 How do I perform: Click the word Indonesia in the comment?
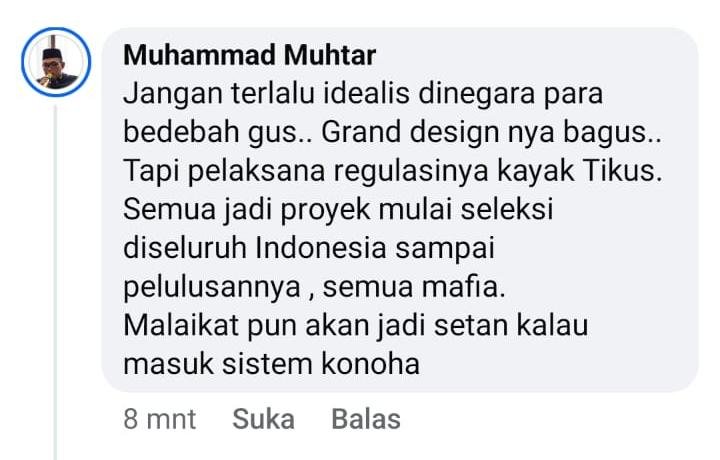(321, 248)
